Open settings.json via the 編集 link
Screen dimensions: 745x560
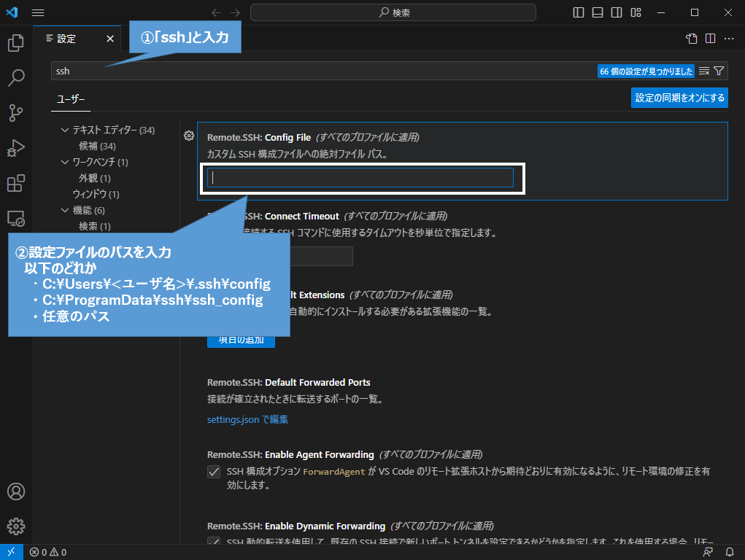point(247,419)
